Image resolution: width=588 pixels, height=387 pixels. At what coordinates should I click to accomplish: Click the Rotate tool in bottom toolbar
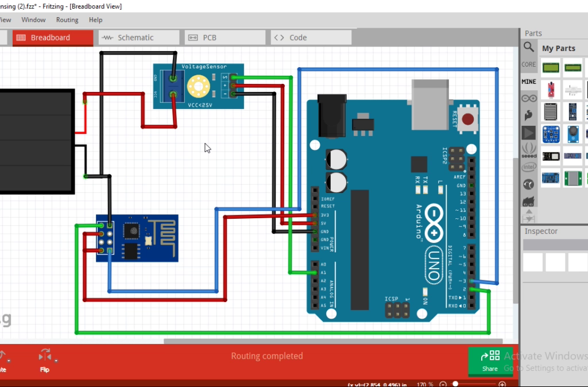[2, 355]
